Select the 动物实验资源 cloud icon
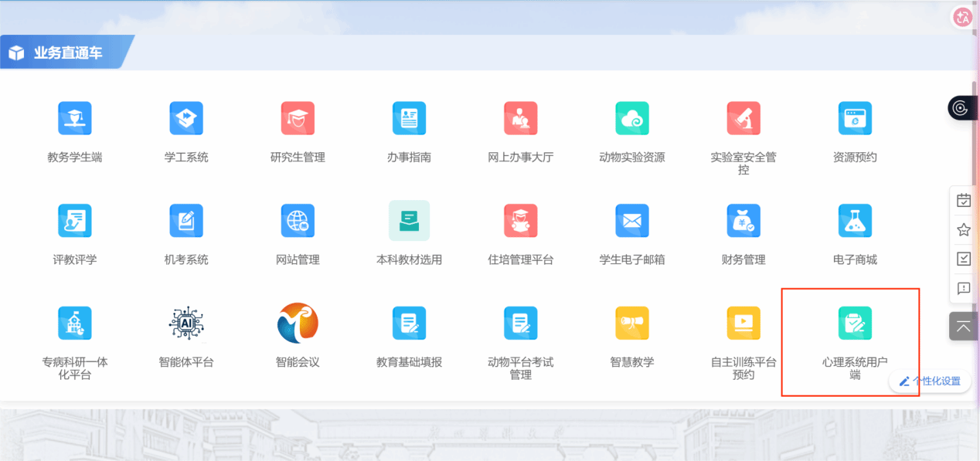Viewport: 980px width, 461px height. coord(631,119)
